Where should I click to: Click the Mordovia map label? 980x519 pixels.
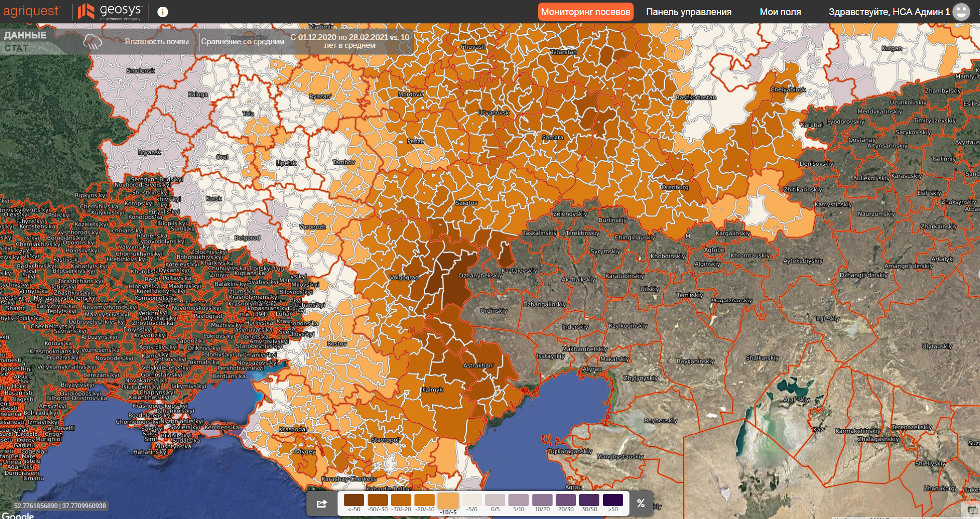(x=411, y=95)
